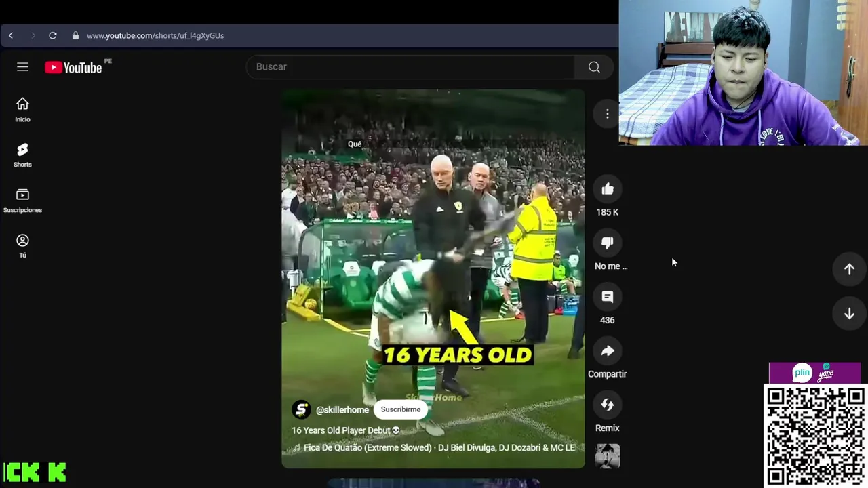This screenshot has height=488, width=868.
Task: Click the 185 K like count
Action: click(608, 212)
